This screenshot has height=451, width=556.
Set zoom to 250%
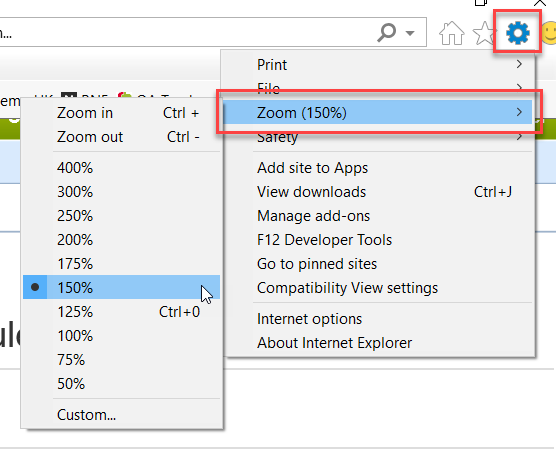(122, 216)
